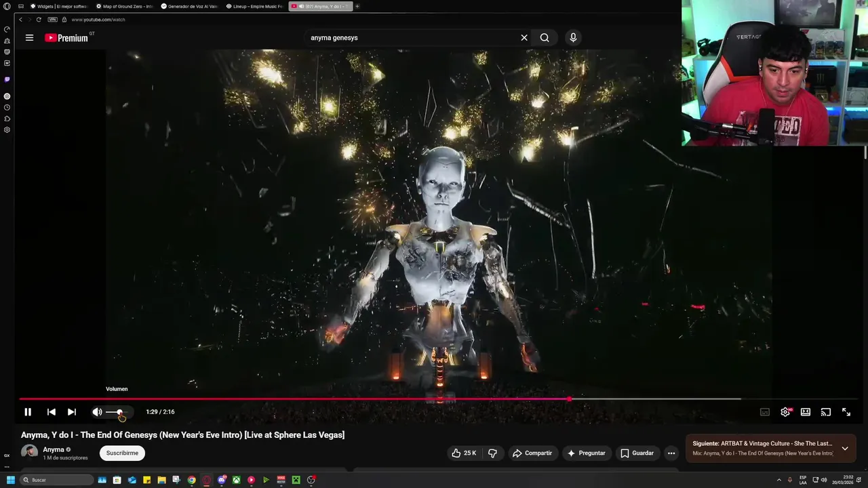868x488 pixels.
Task: Go back in browser history
Action: [x=20, y=20]
